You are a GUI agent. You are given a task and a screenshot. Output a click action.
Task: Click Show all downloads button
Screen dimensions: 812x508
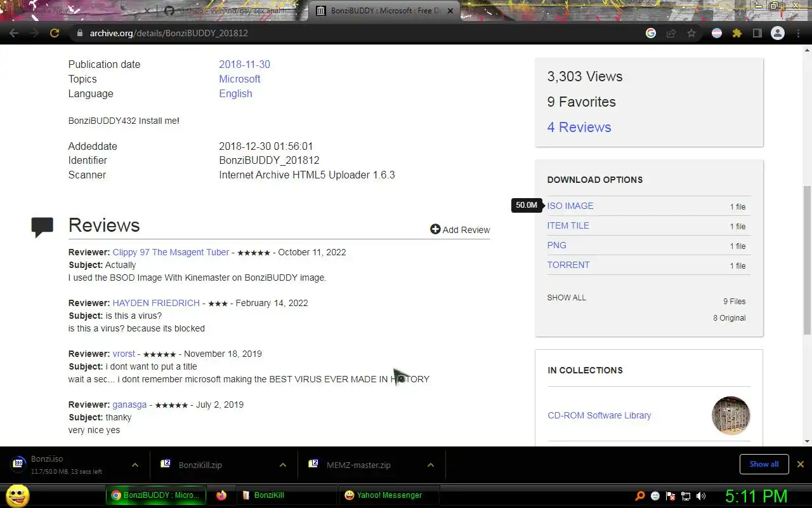[764, 464]
